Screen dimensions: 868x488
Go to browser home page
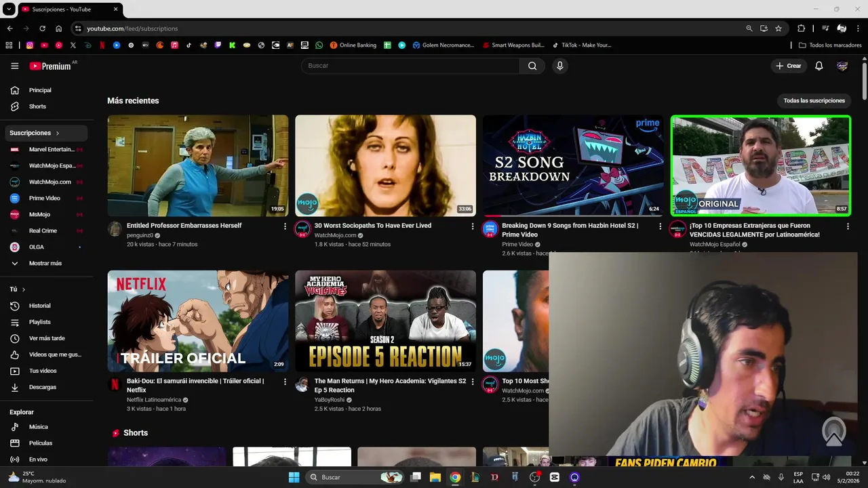point(59,28)
